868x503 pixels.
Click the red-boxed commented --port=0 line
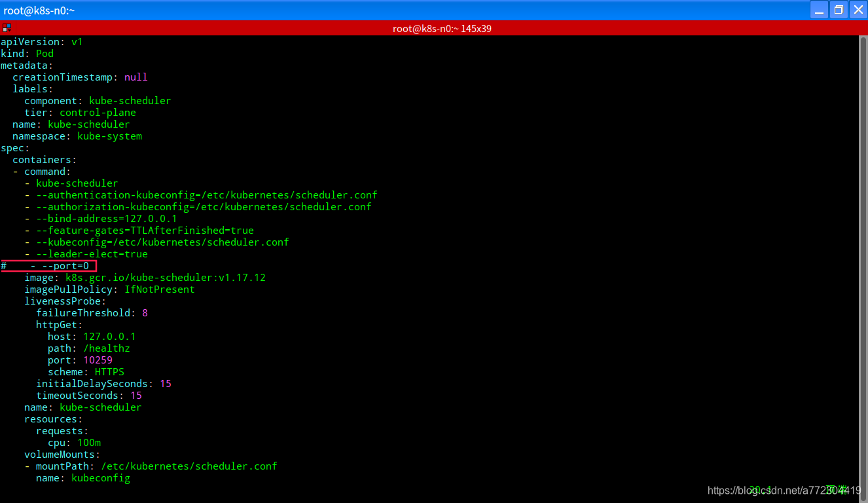(x=49, y=265)
